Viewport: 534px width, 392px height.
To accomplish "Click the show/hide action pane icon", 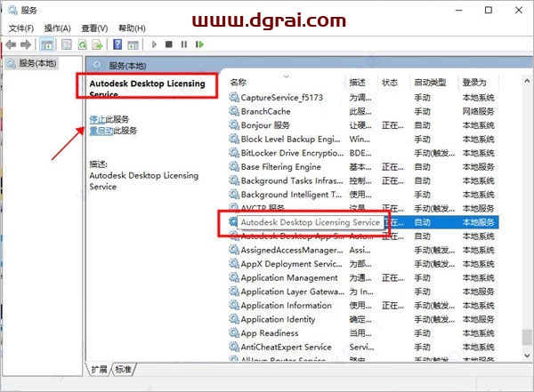I will point(133,44).
